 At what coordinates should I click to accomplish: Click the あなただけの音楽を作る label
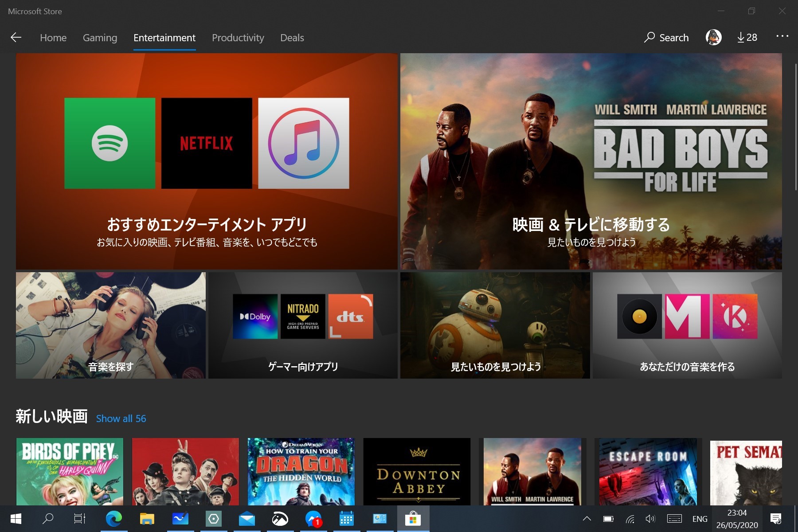pos(687,367)
